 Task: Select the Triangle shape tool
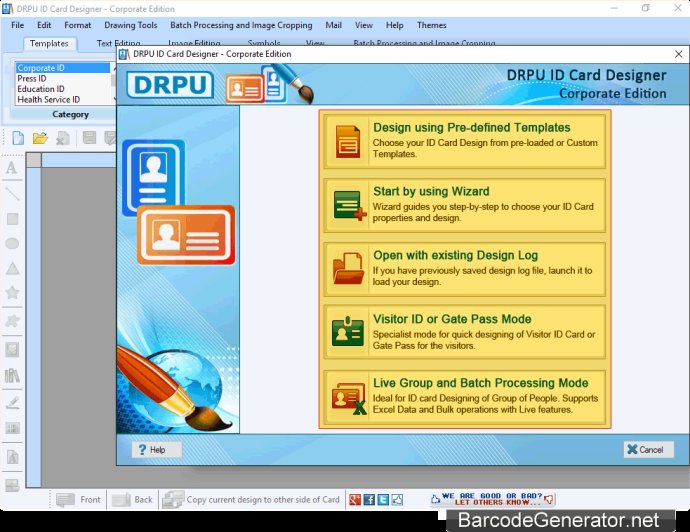click(12, 268)
